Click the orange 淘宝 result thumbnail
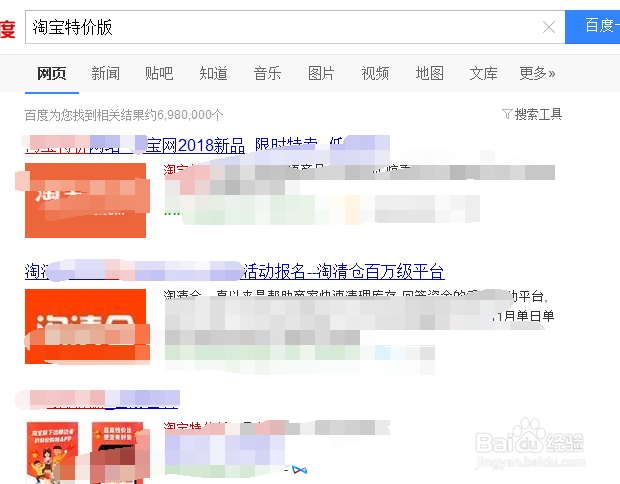 tap(85, 200)
